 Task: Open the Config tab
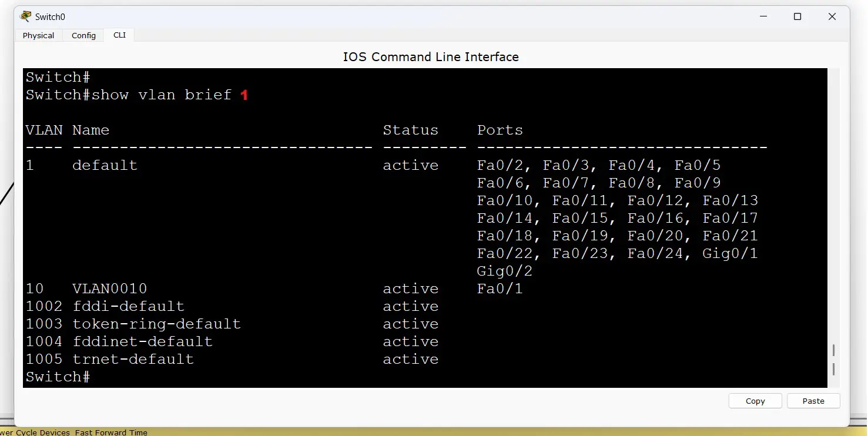pyautogui.click(x=83, y=35)
